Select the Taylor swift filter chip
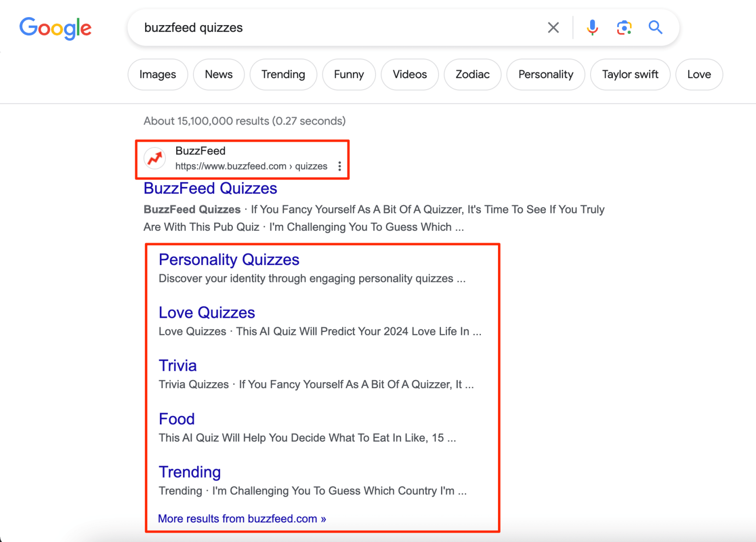This screenshot has height=542, width=756. tap(630, 74)
